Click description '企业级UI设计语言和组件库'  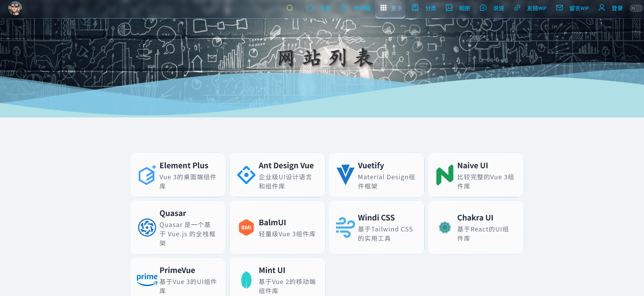pos(285,181)
